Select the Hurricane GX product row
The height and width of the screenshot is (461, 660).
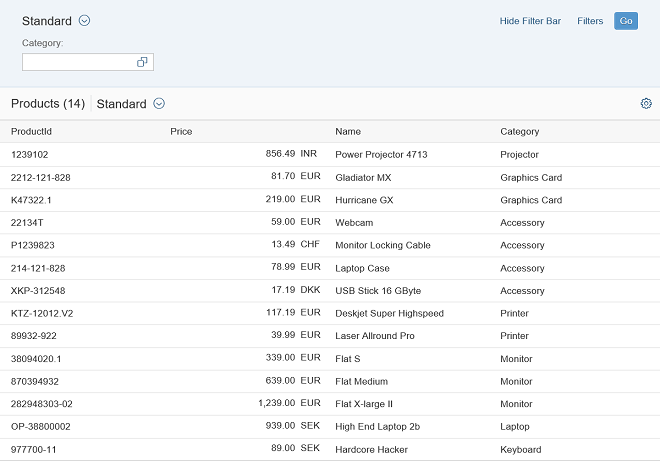364,200
